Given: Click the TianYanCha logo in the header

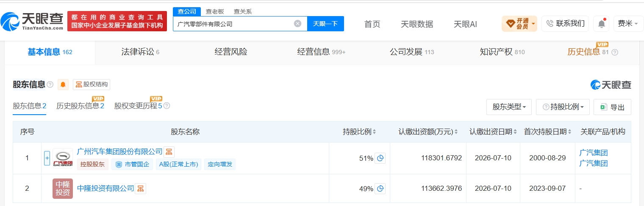Looking at the screenshot, I should coord(32,21).
